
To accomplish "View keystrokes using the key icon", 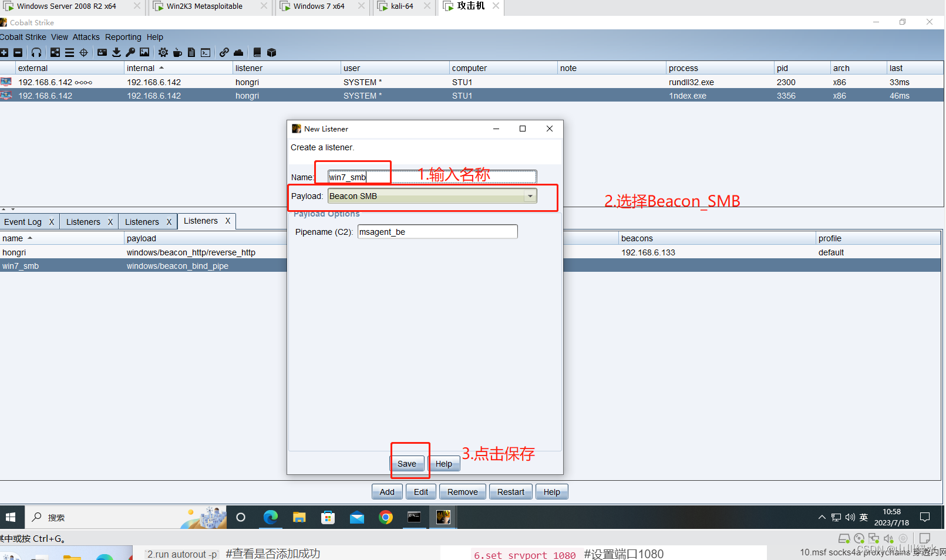I will coord(130,53).
